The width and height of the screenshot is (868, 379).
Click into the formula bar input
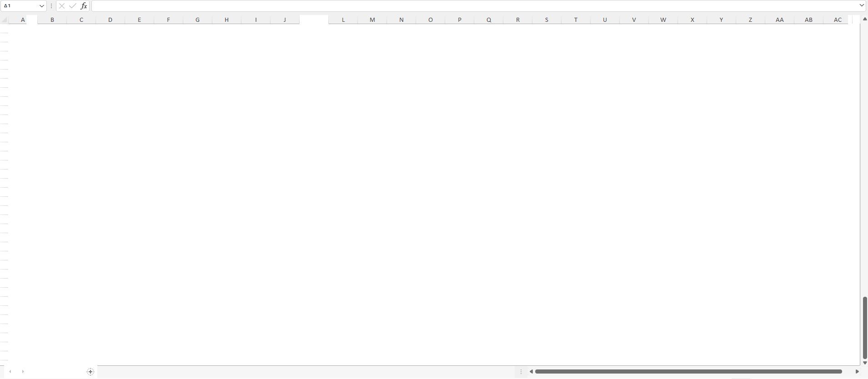click(x=474, y=6)
